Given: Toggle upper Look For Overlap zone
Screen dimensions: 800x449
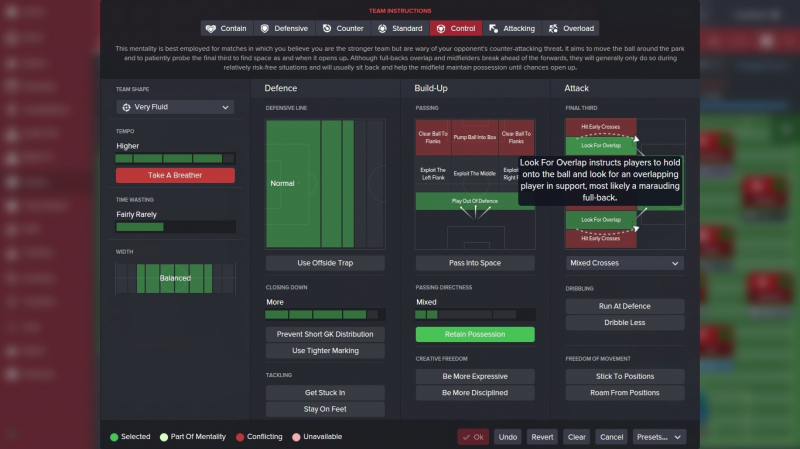Looking at the screenshot, I should click(601, 146).
